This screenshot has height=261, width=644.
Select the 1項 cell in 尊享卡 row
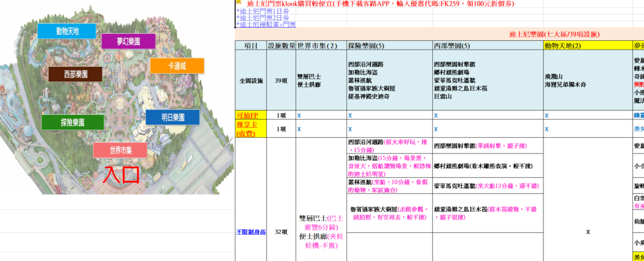coord(281,129)
